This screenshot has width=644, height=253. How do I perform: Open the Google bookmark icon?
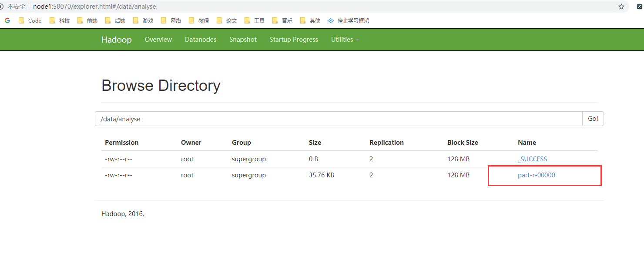coord(7,20)
